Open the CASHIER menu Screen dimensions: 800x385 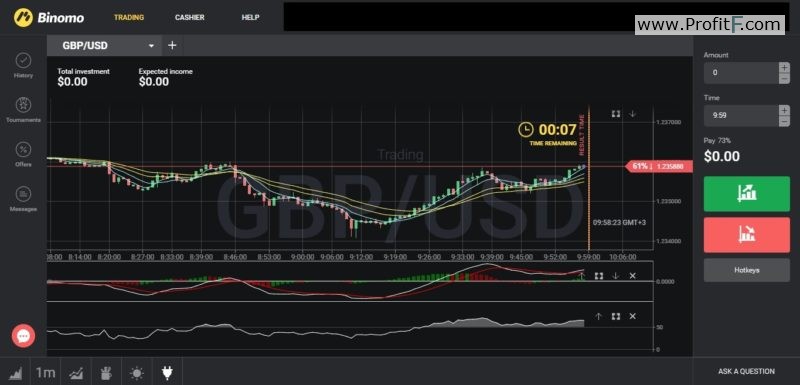(x=189, y=17)
